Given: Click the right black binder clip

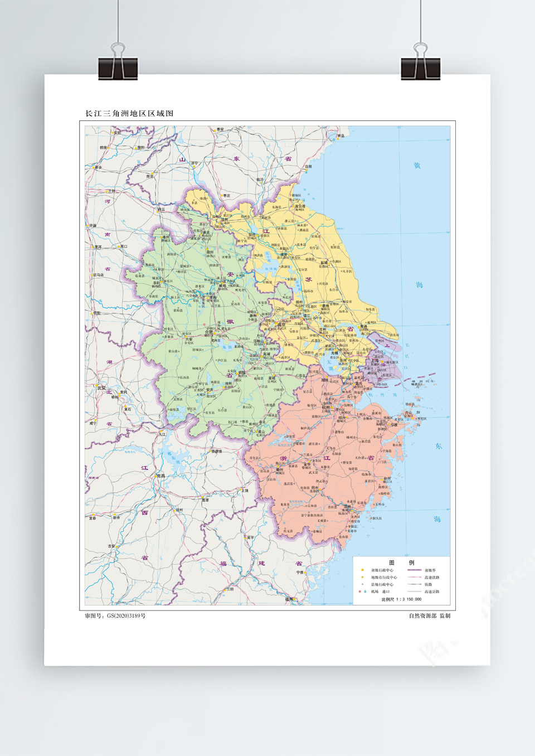Looking at the screenshot, I should click(420, 67).
